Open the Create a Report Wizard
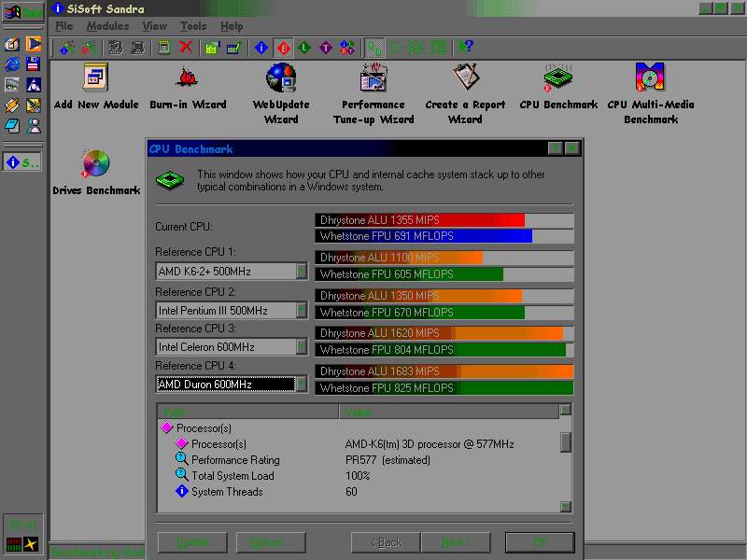The width and height of the screenshot is (747, 560). (465, 94)
